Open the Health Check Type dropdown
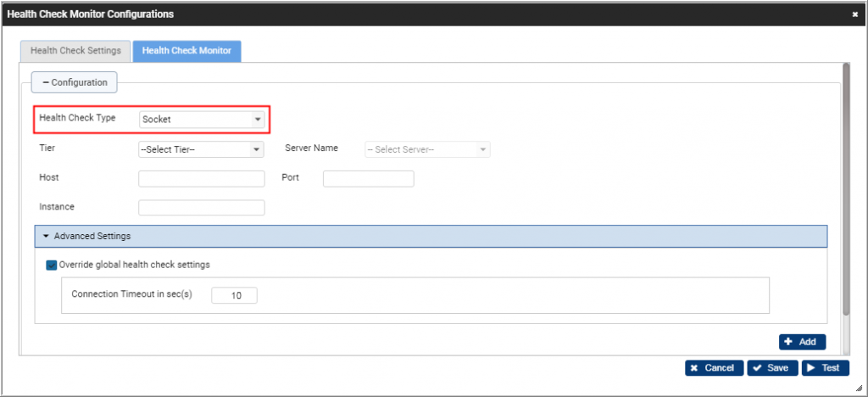This screenshot has height=397, width=868. [203, 120]
